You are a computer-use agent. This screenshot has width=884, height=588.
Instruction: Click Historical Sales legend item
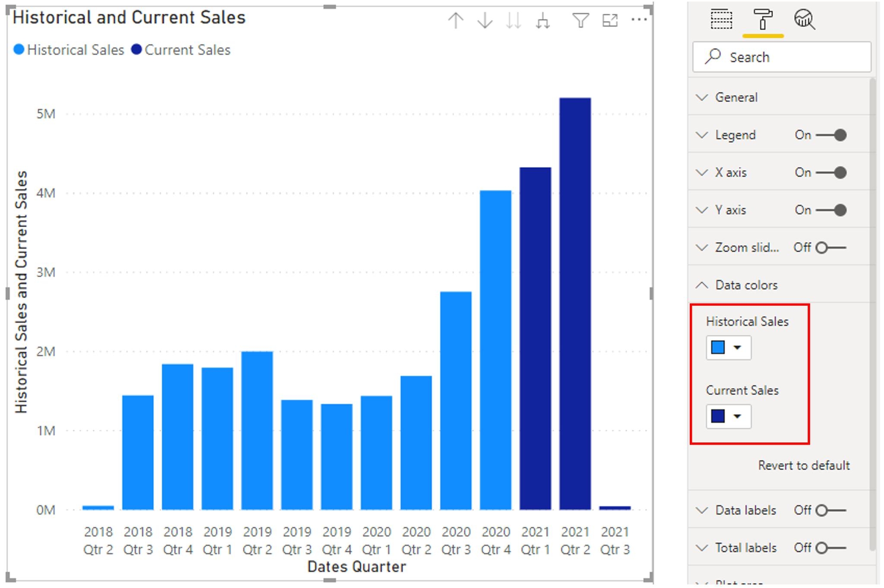(69, 50)
